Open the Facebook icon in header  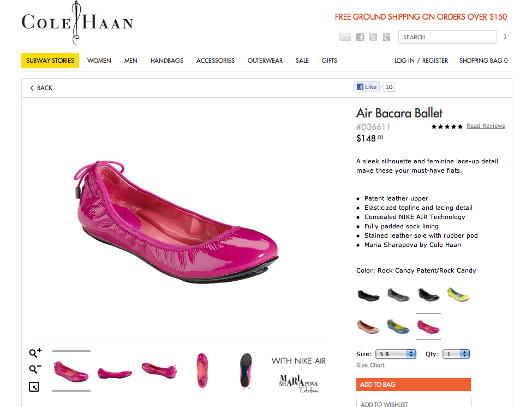pyautogui.click(x=360, y=37)
